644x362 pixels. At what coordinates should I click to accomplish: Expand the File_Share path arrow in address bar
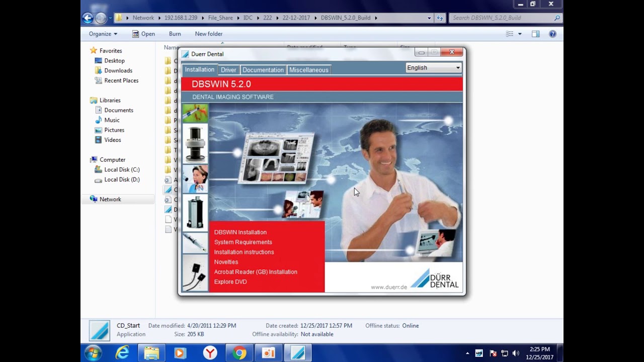tap(238, 18)
